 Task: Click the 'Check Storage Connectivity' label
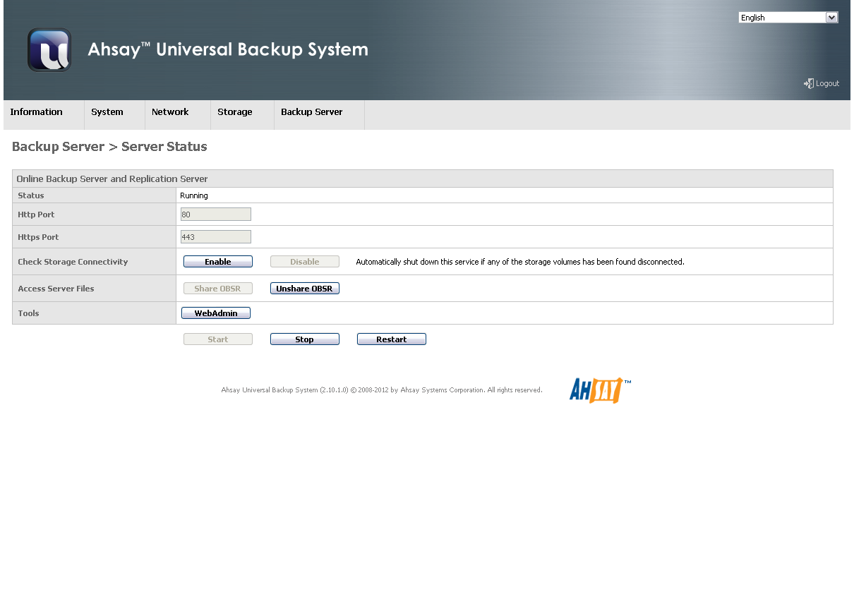point(73,262)
